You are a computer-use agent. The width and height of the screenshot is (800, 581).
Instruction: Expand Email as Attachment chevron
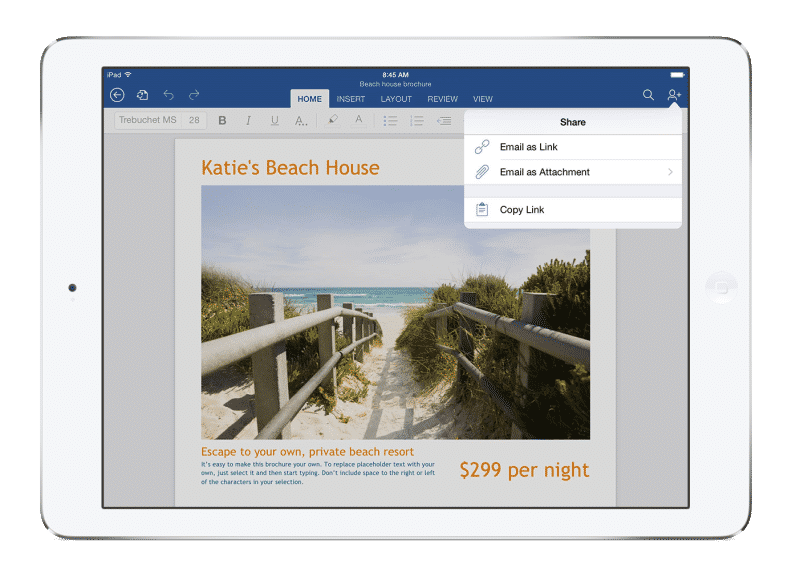coord(670,172)
